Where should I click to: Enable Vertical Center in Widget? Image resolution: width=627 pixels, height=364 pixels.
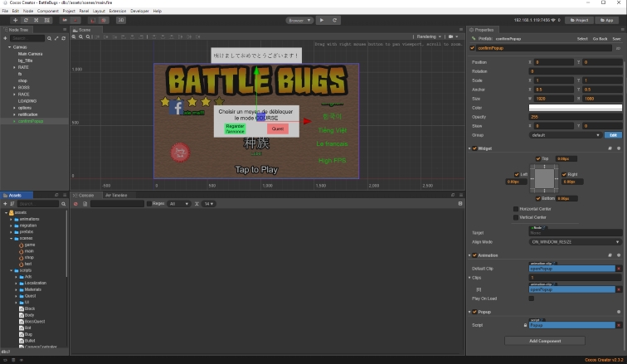tap(516, 217)
